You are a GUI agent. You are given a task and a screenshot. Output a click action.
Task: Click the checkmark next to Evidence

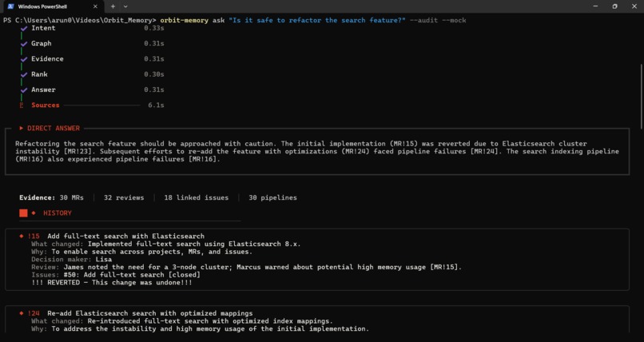point(24,59)
